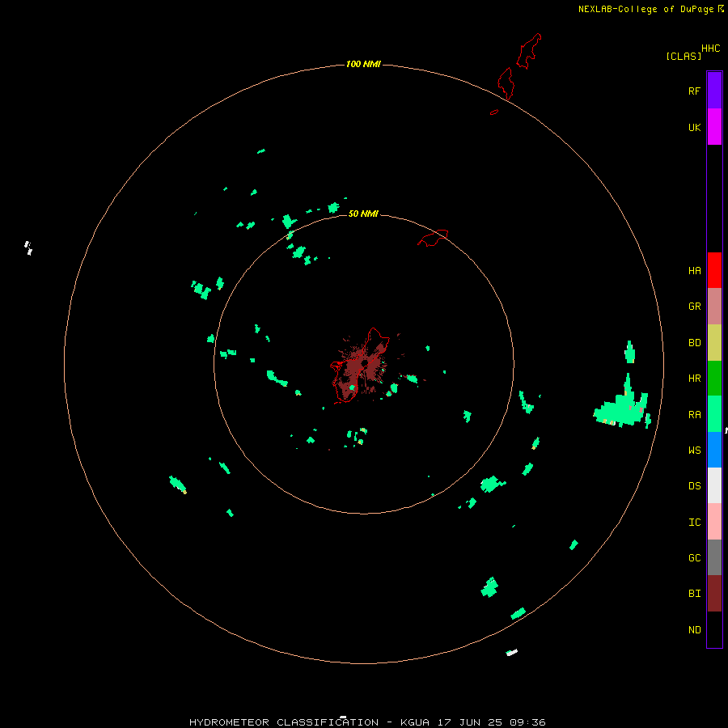Click the DS white legend swatch
Image resolution: width=728 pixels, height=728 pixels.
tap(714, 485)
